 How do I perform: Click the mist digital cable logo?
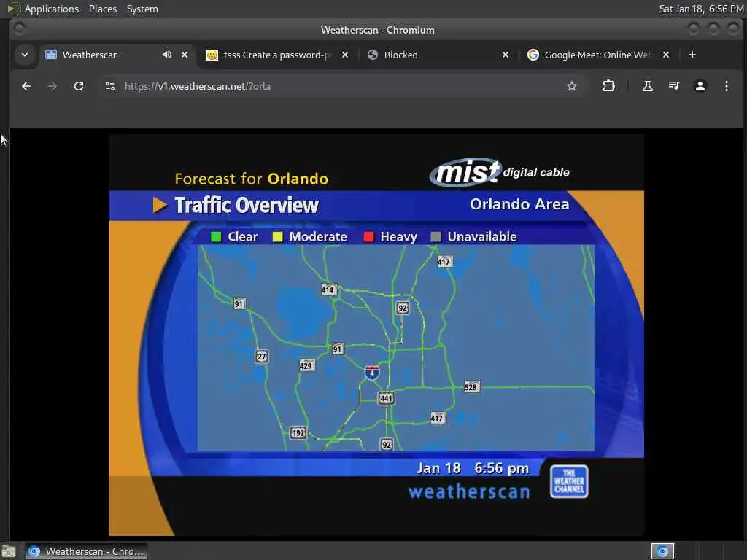point(499,172)
